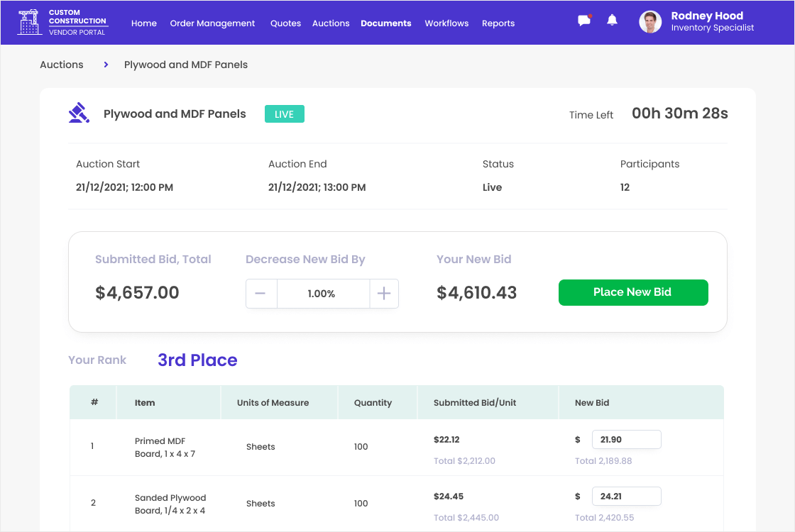
Task: Edit the Primed MDF Board new bid field
Action: point(626,440)
